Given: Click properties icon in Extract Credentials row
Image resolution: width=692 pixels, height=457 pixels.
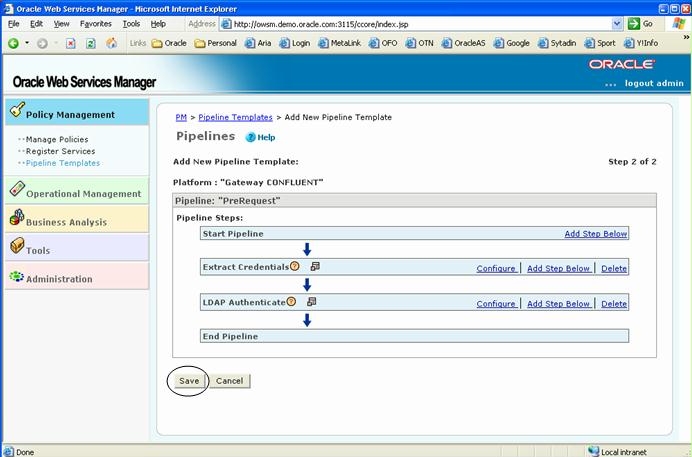Looking at the screenshot, I should point(314,267).
